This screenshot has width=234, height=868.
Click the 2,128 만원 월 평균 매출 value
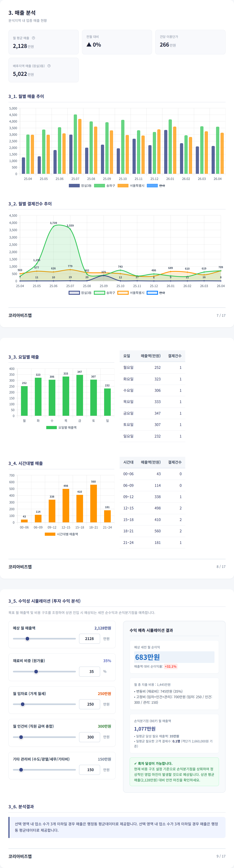pos(23,46)
